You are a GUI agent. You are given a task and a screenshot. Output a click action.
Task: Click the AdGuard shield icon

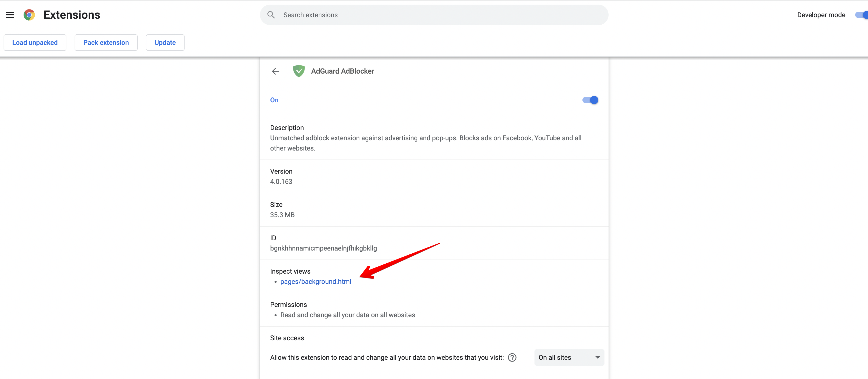299,71
